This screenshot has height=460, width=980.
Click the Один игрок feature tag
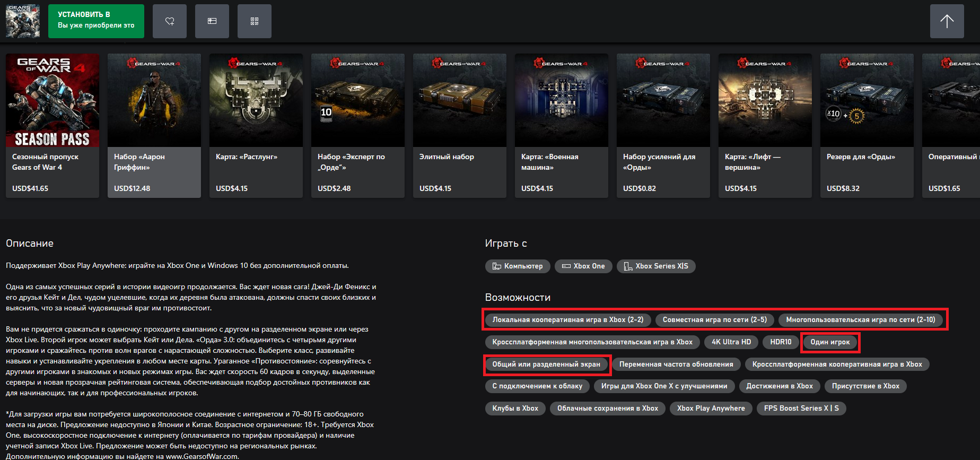coord(830,342)
